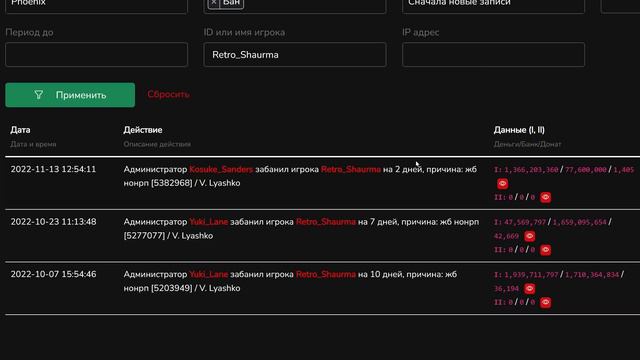Click donate value 42,669
Viewport: 640px width, 360px height.
[x=507, y=236]
